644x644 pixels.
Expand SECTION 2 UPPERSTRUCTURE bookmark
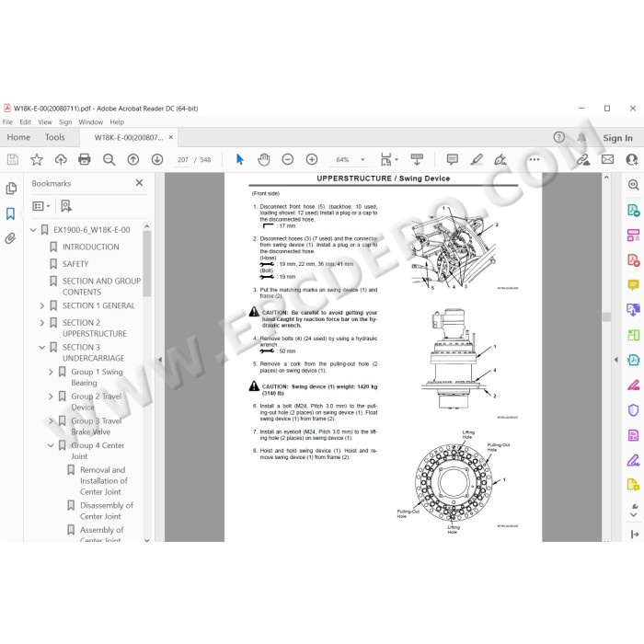[42, 323]
